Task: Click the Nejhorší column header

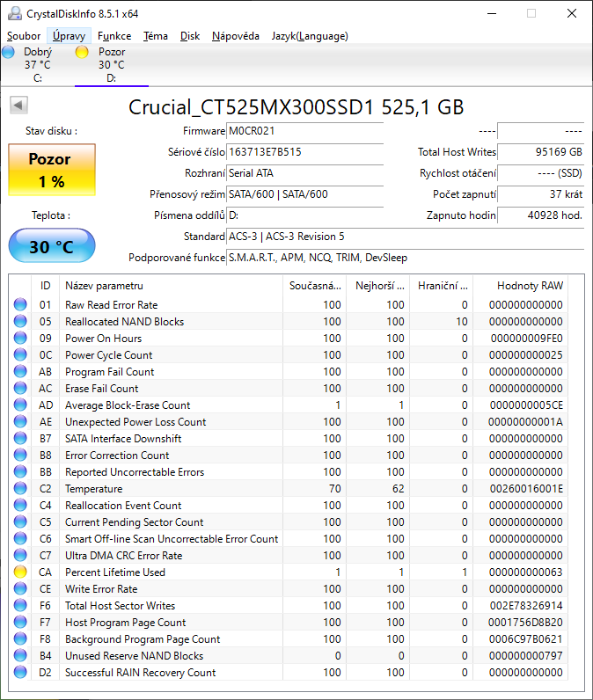Action: coord(378,286)
